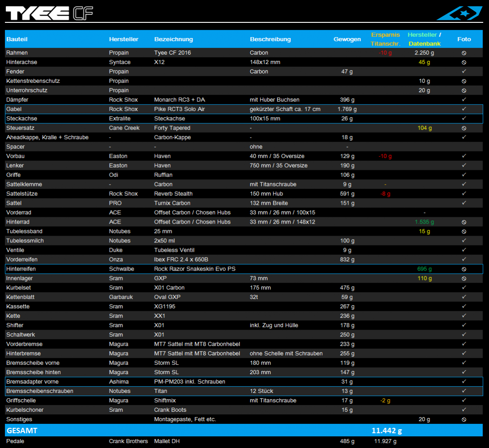The width and height of the screenshot is (489, 448).
Task: Click the photo checkmark for Dämpfer
Action: tap(464, 99)
